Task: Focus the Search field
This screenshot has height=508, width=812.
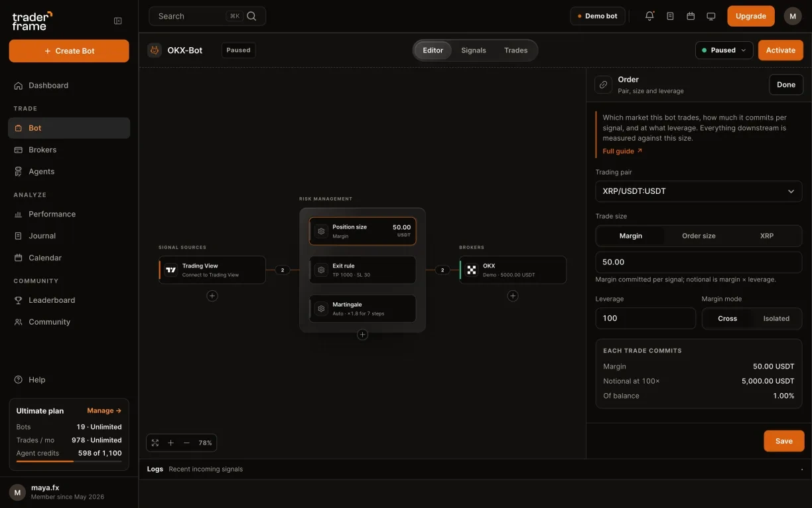Action: tap(207, 16)
